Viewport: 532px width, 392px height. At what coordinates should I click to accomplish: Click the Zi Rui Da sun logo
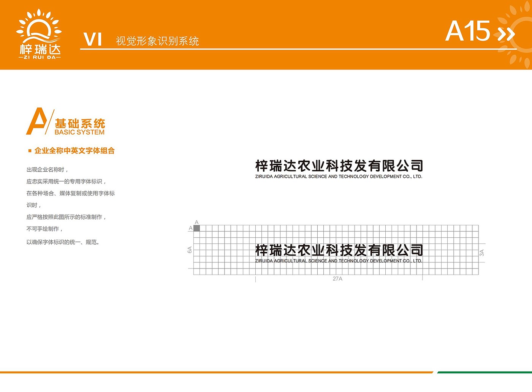40,34
